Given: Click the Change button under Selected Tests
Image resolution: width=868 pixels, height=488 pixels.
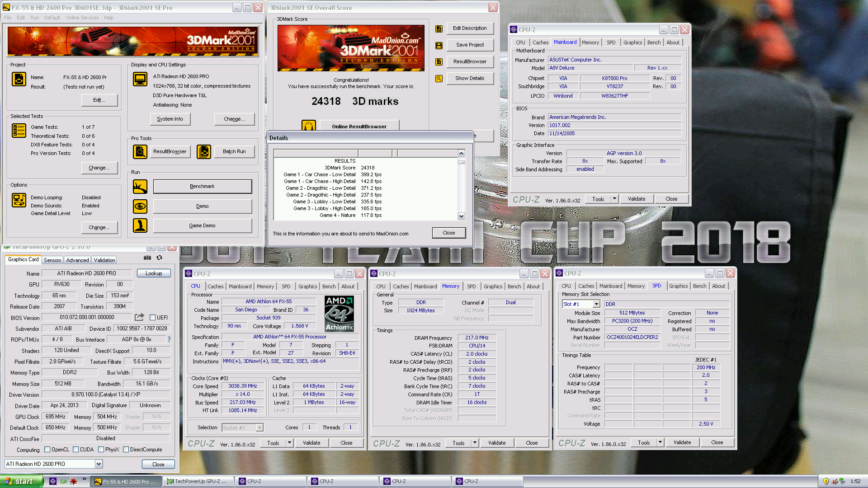Looking at the screenshot, I should (x=99, y=168).
